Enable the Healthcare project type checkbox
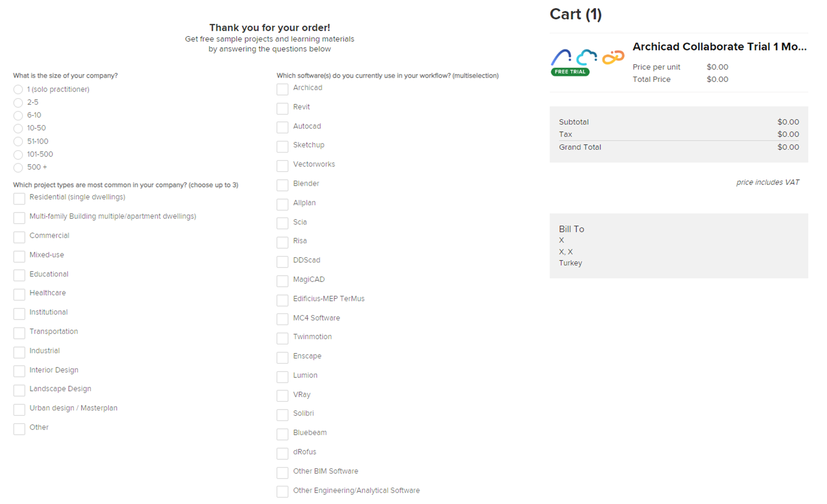The width and height of the screenshot is (827, 504). [x=19, y=294]
